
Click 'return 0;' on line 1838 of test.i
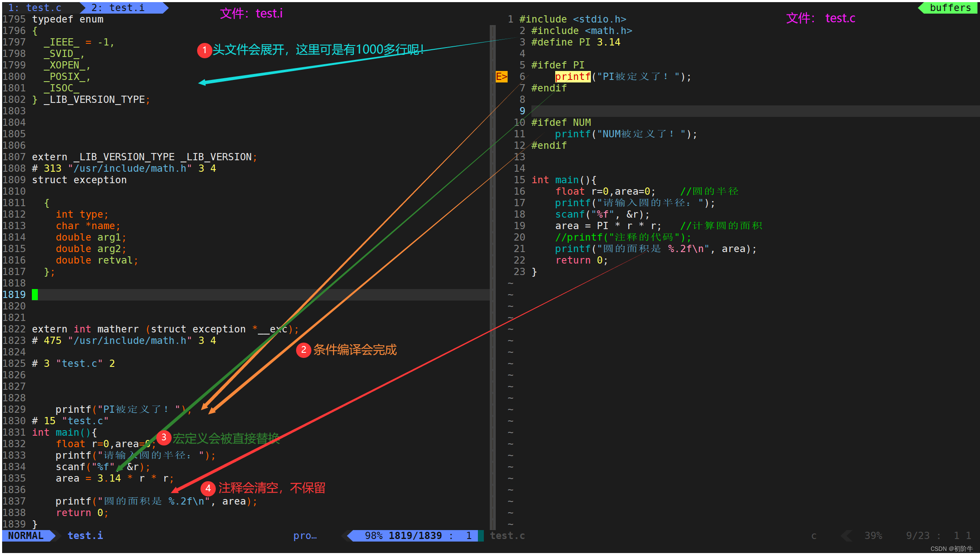[82, 513]
